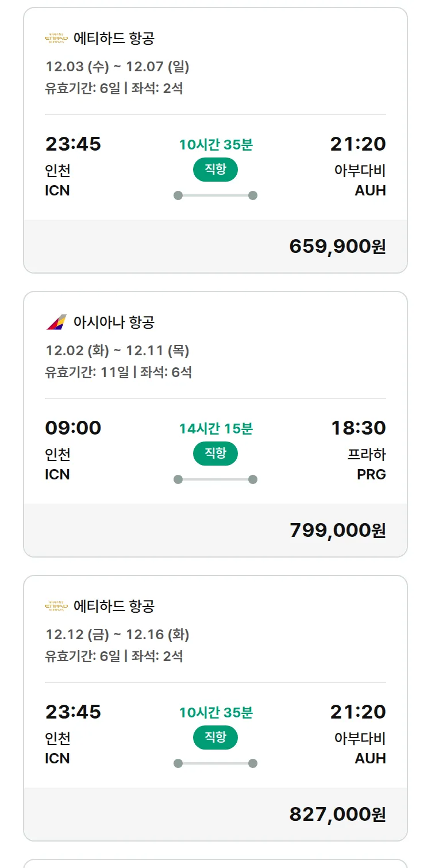Click the PRG airport code
The image size is (431, 868).
click(371, 474)
